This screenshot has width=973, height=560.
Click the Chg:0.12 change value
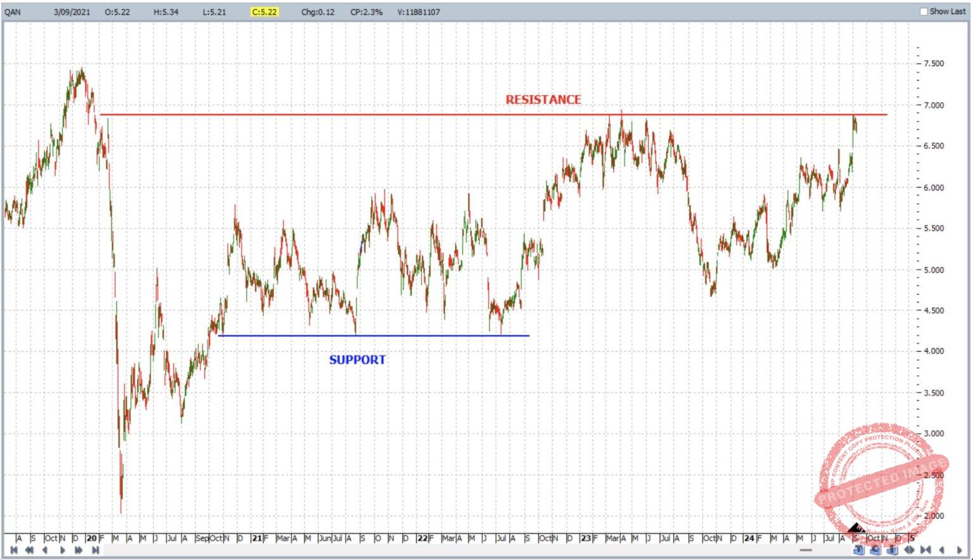317,11
